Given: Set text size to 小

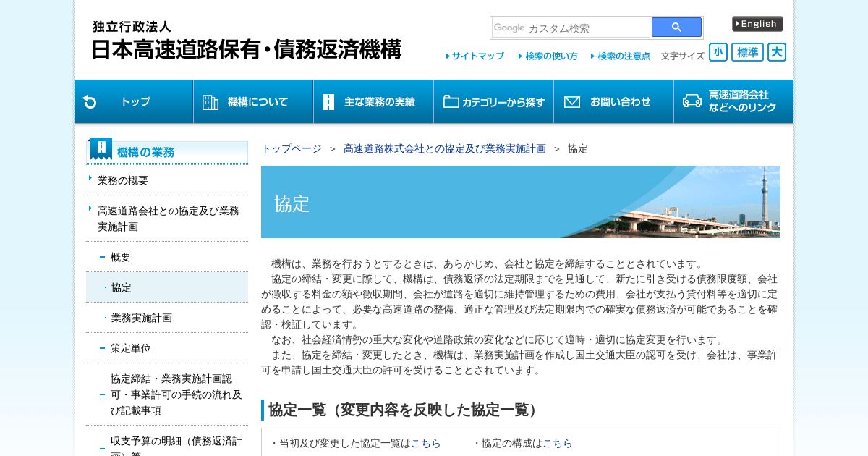Looking at the screenshot, I should pos(718,52).
